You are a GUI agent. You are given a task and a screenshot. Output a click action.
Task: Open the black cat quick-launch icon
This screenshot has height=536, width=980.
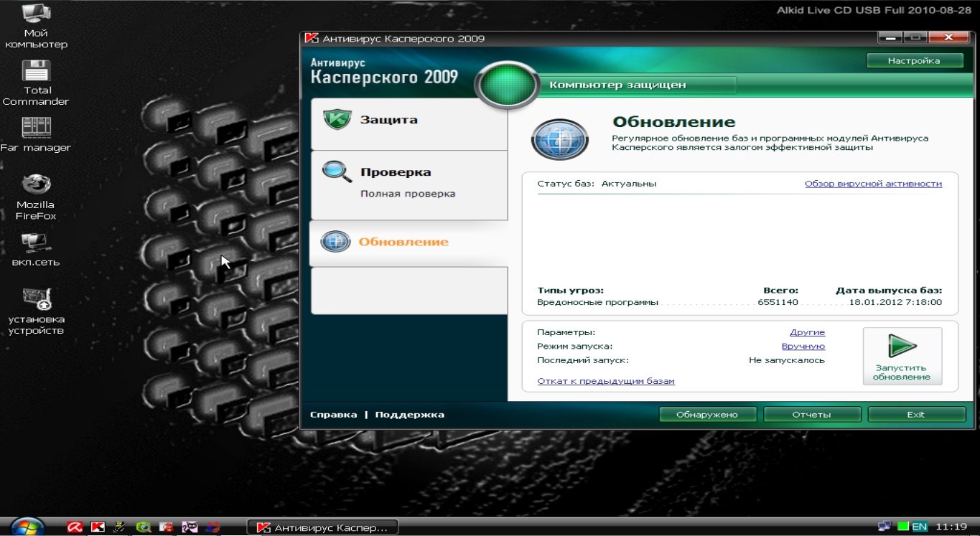click(190, 527)
